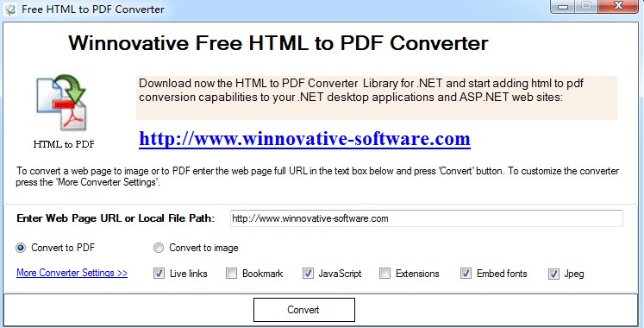Click the app icon in the title bar
644x328 pixels.
tap(9, 9)
